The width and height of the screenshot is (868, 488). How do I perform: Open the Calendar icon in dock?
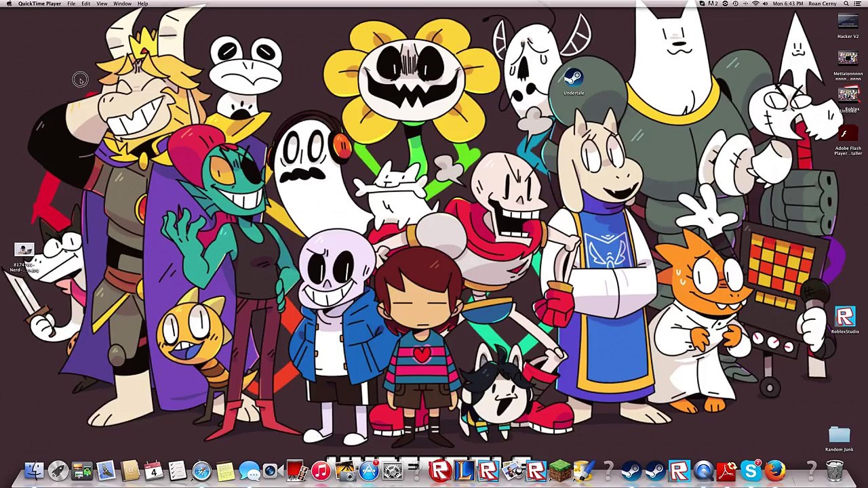coord(154,471)
